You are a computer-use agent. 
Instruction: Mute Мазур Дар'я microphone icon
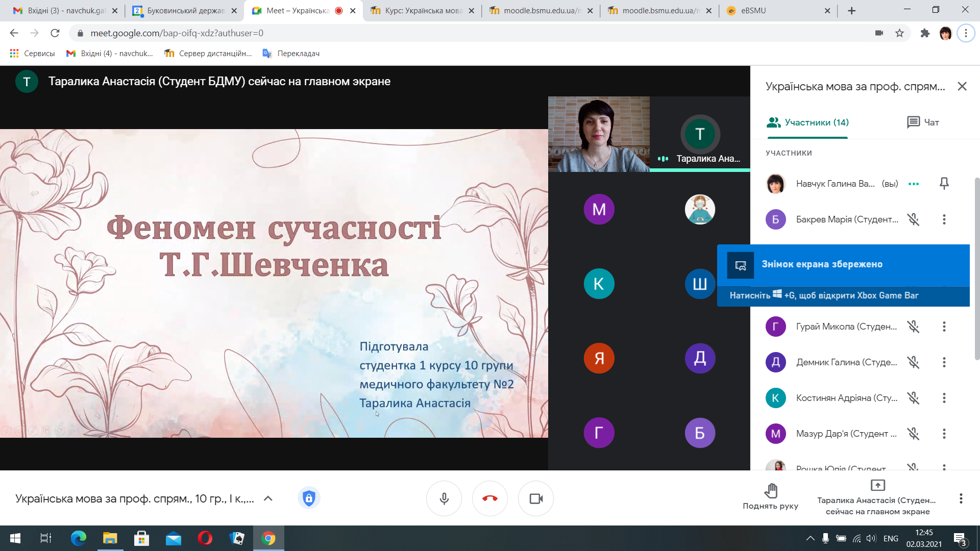click(x=913, y=434)
